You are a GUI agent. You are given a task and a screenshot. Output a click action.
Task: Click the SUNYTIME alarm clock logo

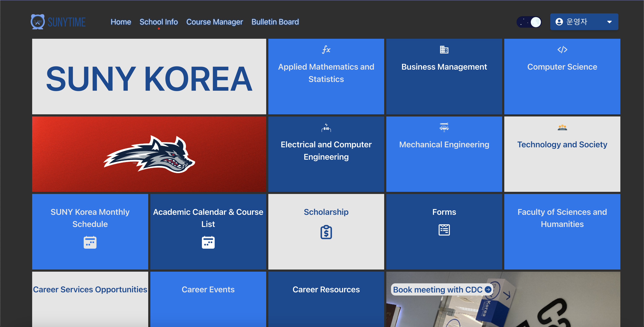click(x=37, y=22)
